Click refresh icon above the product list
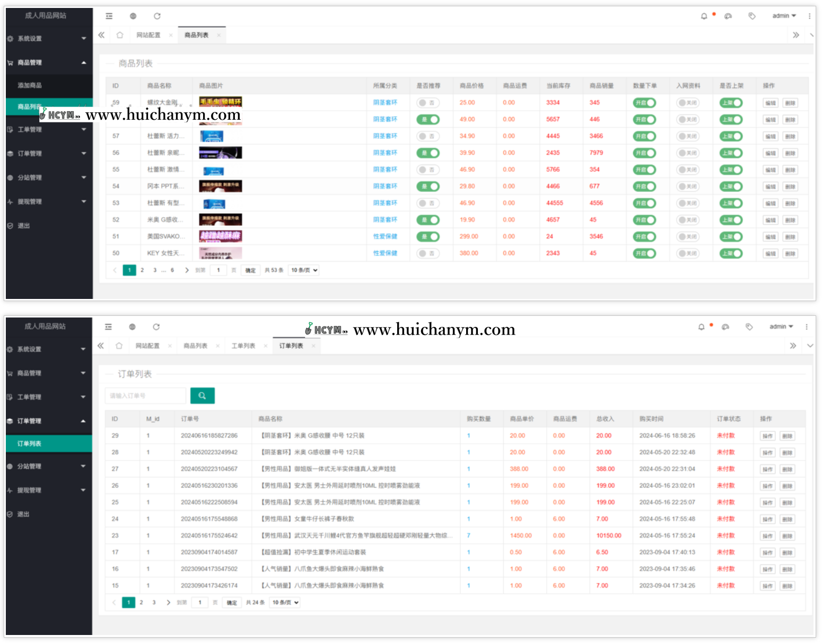Image resolution: width=822 pixels, height=644 pixels. tap(157, 16)
